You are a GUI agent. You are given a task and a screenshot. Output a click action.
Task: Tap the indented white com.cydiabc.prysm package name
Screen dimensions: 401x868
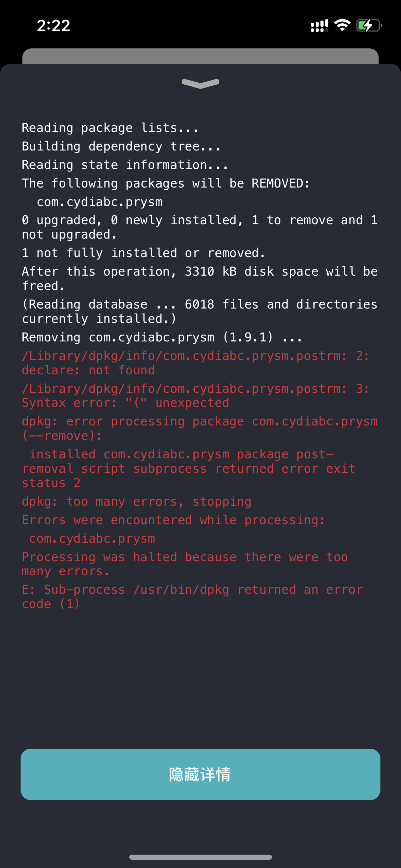(x=99, y=202)
